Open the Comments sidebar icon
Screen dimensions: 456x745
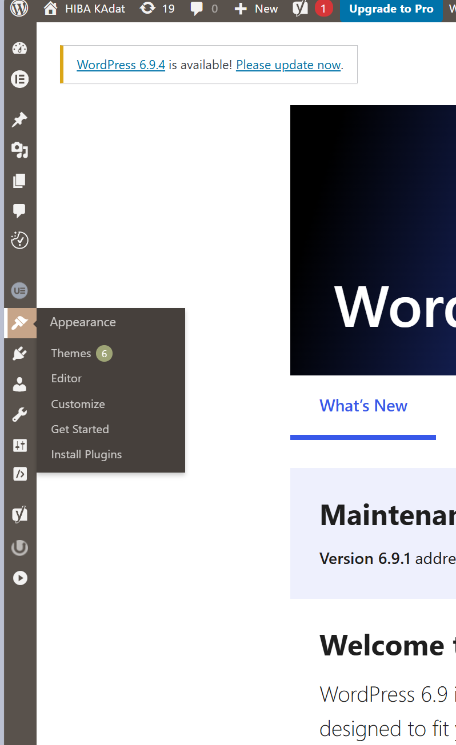(19, 210)
